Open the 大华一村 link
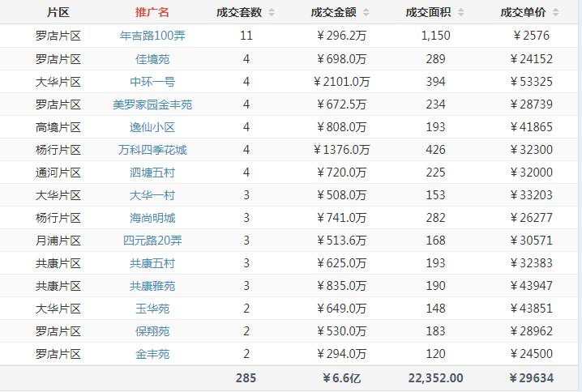Screen dimensions: 582x392 (x=152, y=195)
